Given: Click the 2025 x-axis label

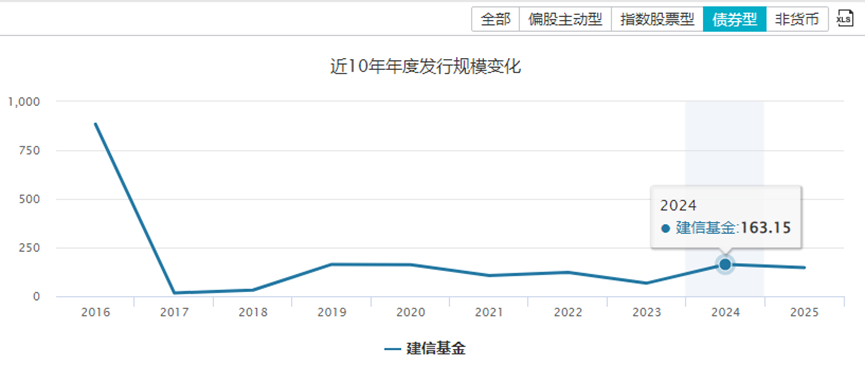Looking at the screenshot, I should [804, 312].
